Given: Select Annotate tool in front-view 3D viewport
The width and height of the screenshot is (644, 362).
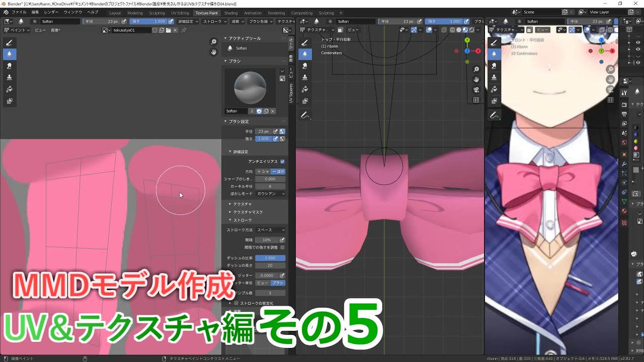Looking at the screenshot, I should 494,116.
